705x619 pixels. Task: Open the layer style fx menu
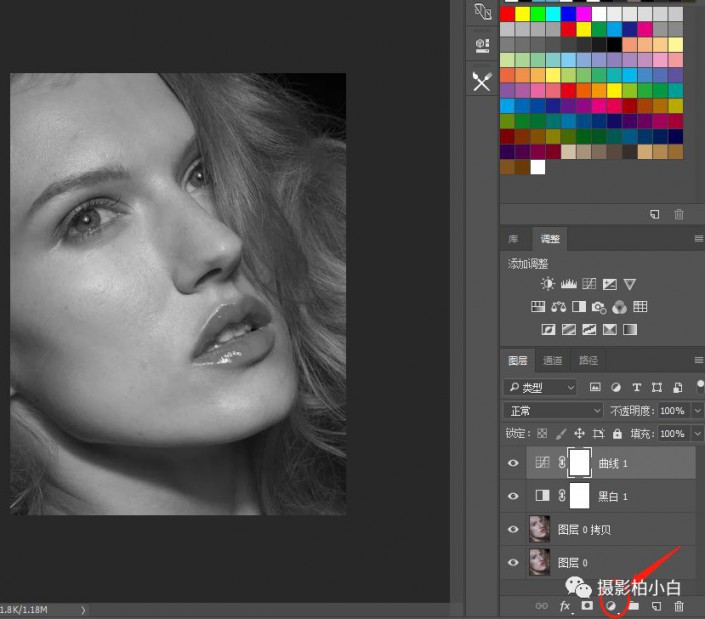pyautogui.click(x=565, y=606)
